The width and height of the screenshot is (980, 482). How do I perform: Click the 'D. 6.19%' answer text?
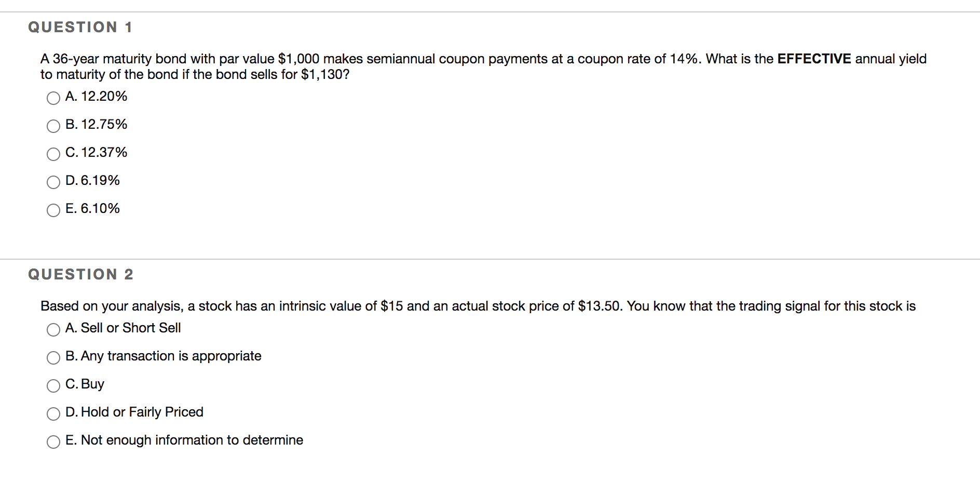click(x=93, y=180)
